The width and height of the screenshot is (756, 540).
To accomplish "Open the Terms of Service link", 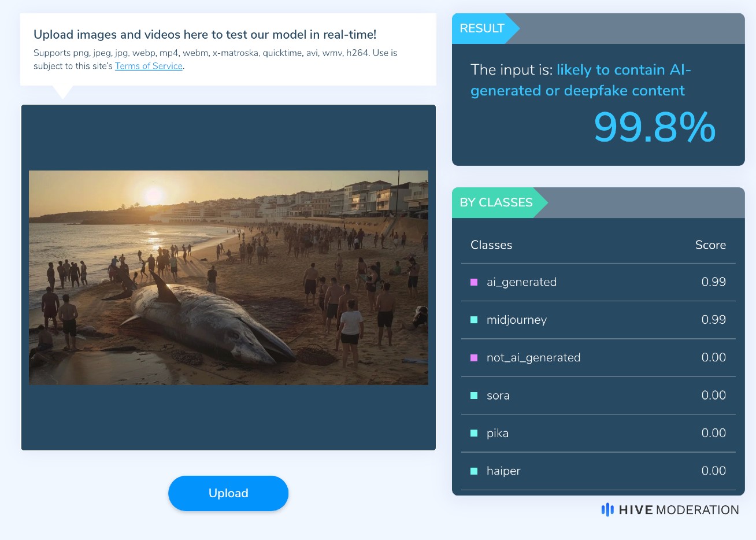I will [149, 66].
